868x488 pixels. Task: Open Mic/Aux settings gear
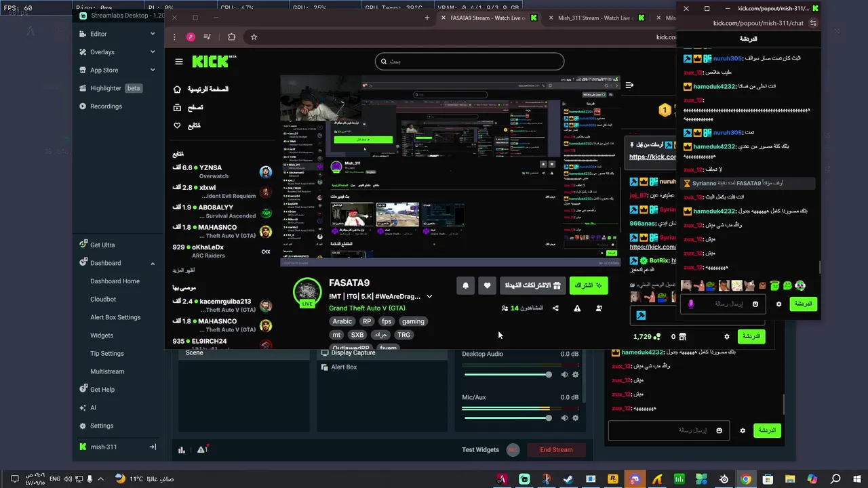point(576,418)
